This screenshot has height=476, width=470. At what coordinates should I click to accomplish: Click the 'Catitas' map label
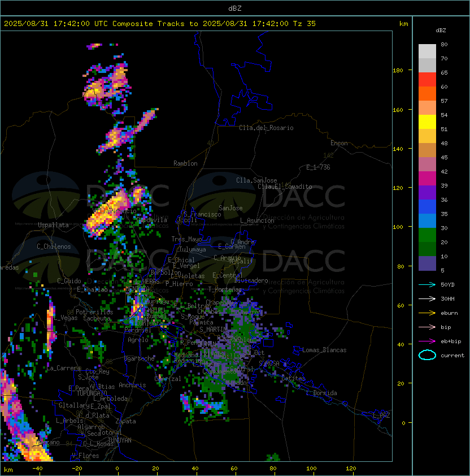293,378
